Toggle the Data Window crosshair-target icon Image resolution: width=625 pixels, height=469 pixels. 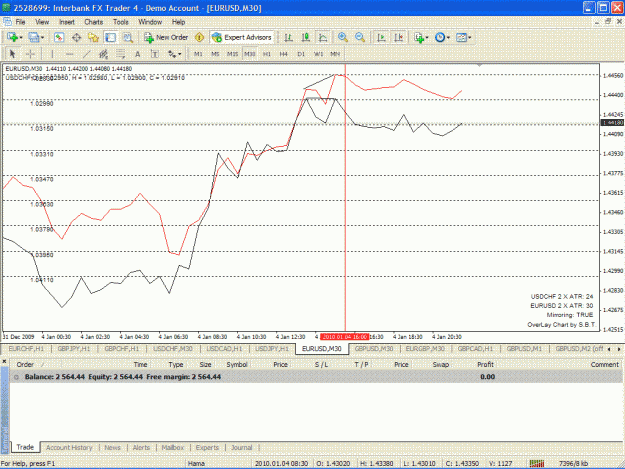(x=77, y=37)
